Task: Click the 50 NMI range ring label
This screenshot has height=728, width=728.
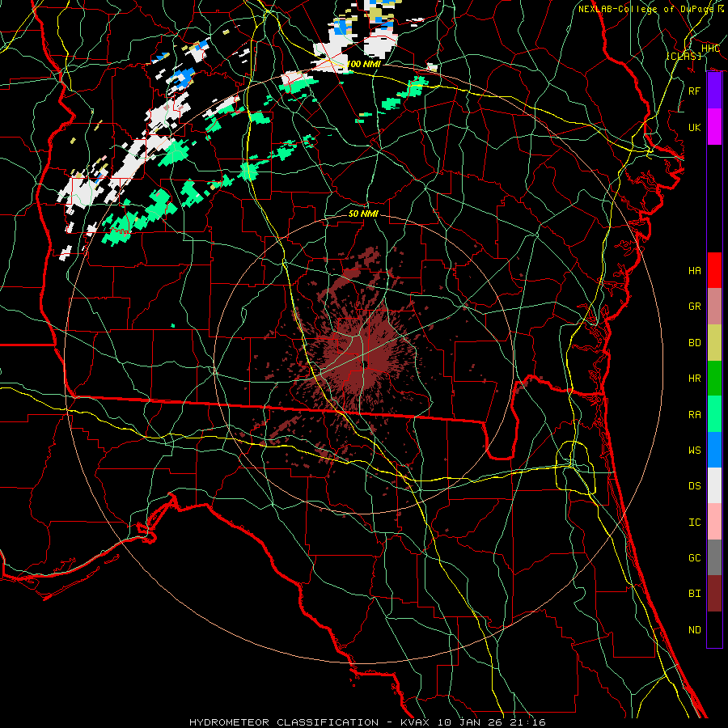Action: coord(363,214)
